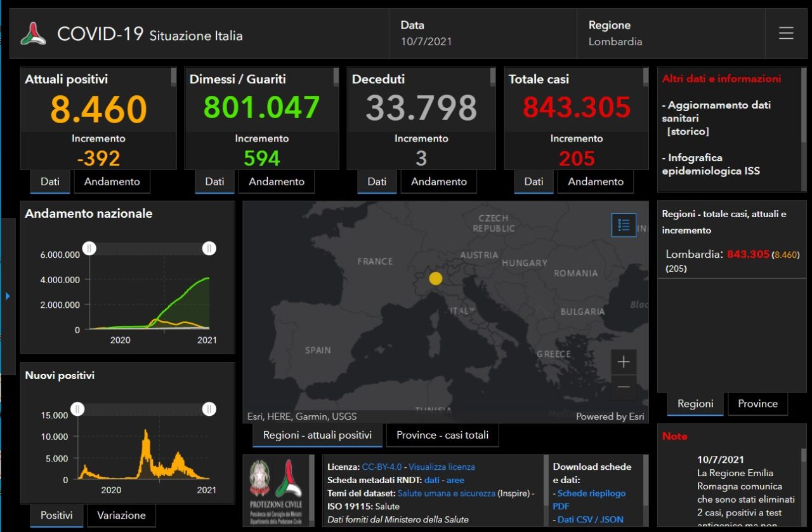
Task: Open the hamburger menu in header
Action: pos(786,34)
